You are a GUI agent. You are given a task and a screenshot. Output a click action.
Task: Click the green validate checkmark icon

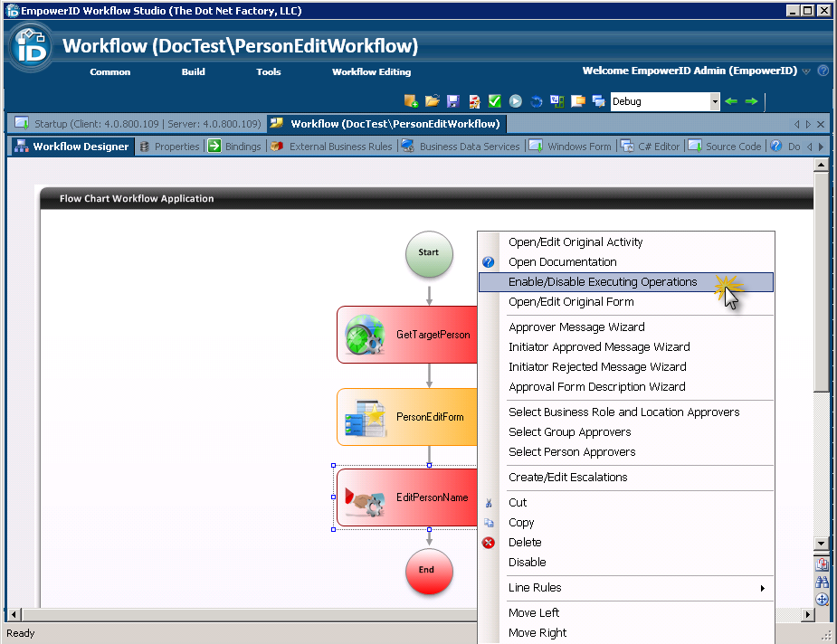[493, 102]
